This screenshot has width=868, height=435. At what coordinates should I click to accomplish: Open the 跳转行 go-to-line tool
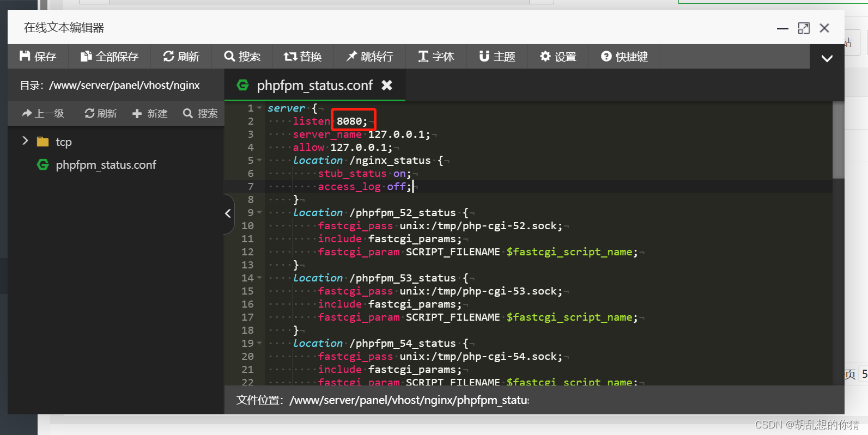tap(370, 57)
